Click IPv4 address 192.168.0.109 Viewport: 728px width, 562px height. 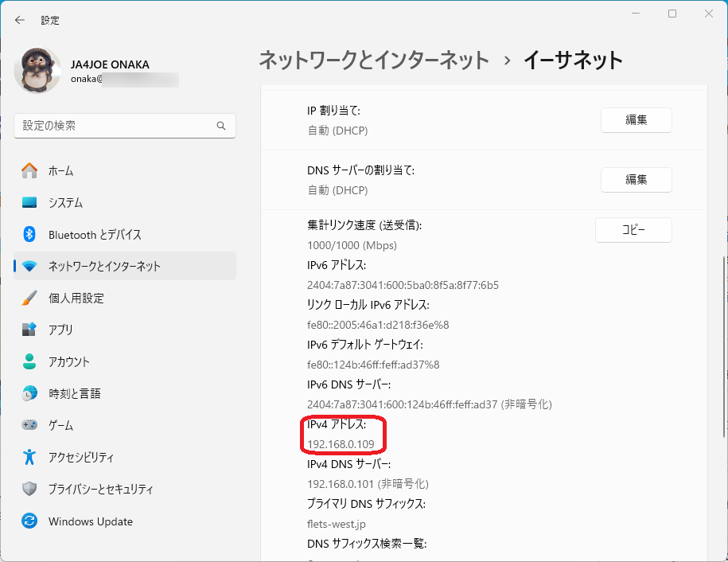341,444
